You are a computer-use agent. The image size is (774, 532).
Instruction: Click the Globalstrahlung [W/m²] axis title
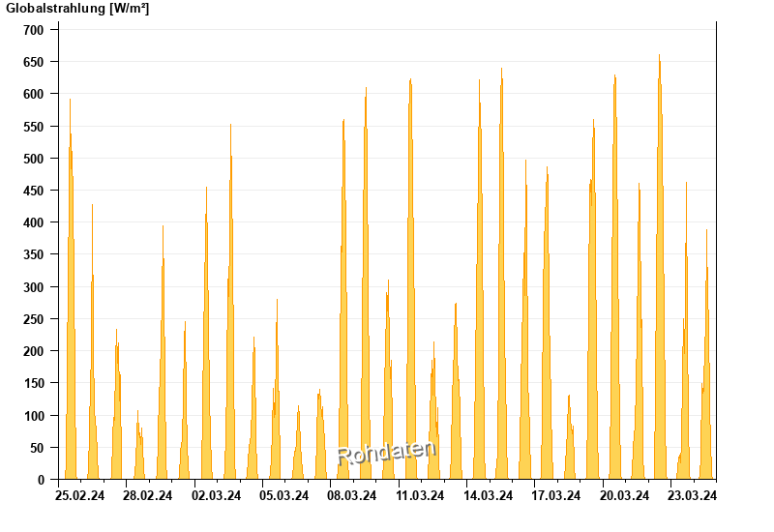click(x=77, y=9)
